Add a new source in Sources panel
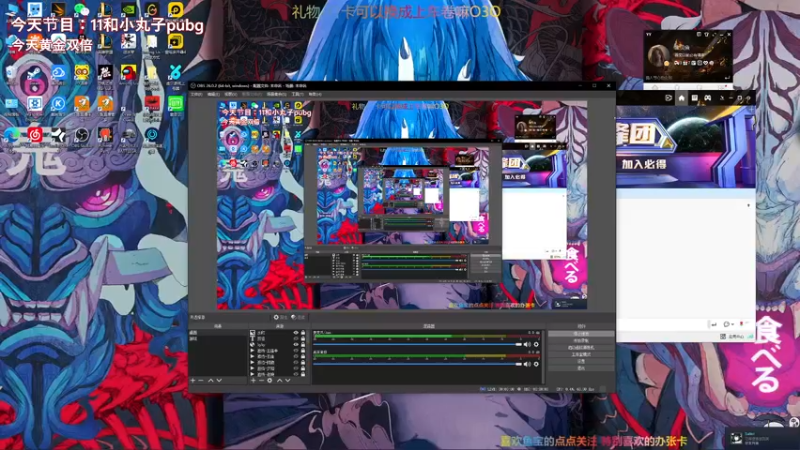 (x=253, y=381)
